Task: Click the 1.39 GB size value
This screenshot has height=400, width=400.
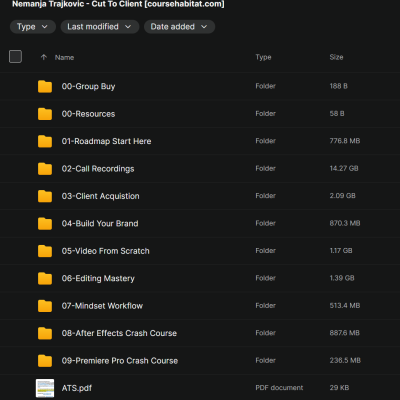Action: coord(342,278)
